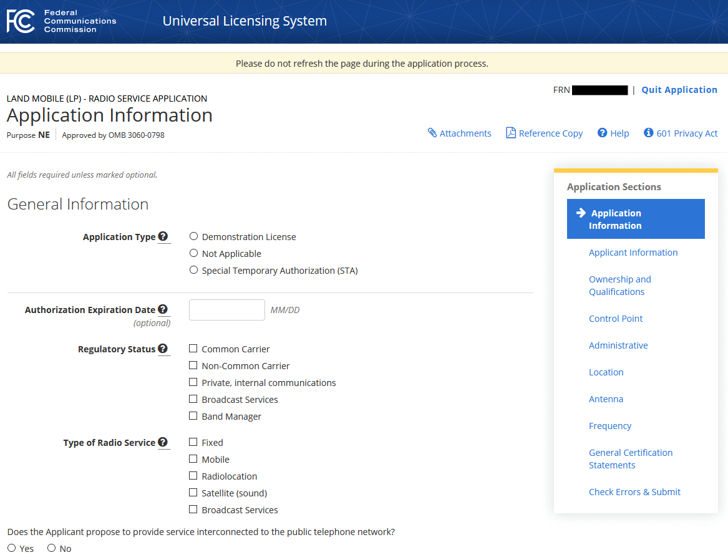Open 601 Privacy Act info icon
This screenshot has height=560, width=728.
tap(648, 133)
